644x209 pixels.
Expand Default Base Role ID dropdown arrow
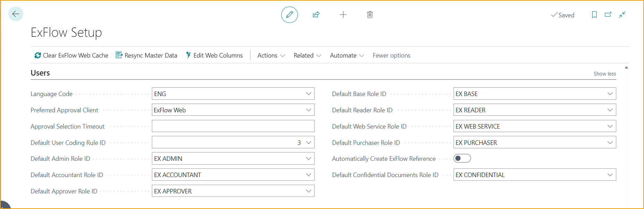tap(610, 94)
